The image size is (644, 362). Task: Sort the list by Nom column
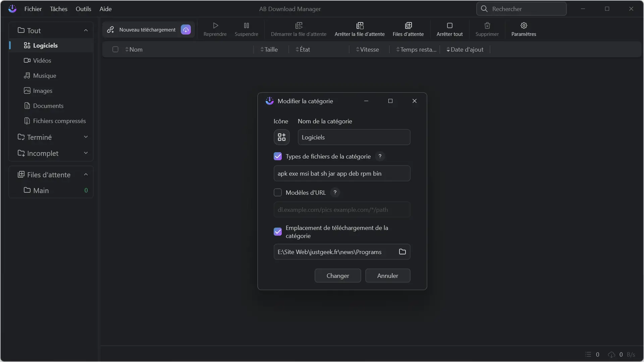134,50
